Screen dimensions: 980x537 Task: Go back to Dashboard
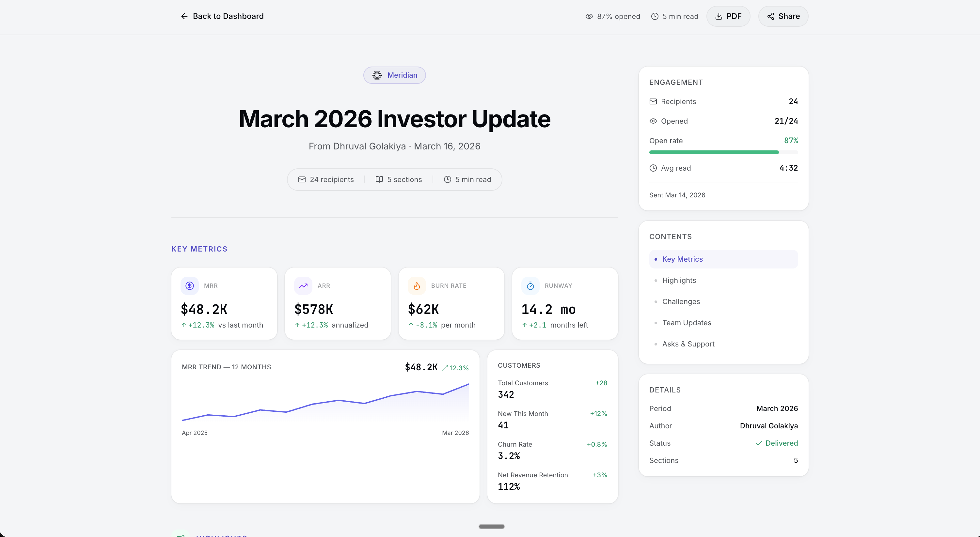tap(222, 16)
